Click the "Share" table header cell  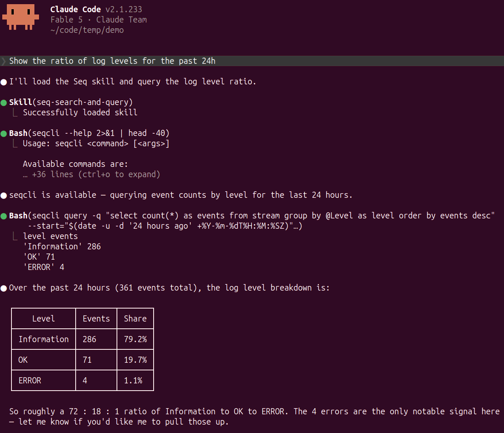[135, 318]
